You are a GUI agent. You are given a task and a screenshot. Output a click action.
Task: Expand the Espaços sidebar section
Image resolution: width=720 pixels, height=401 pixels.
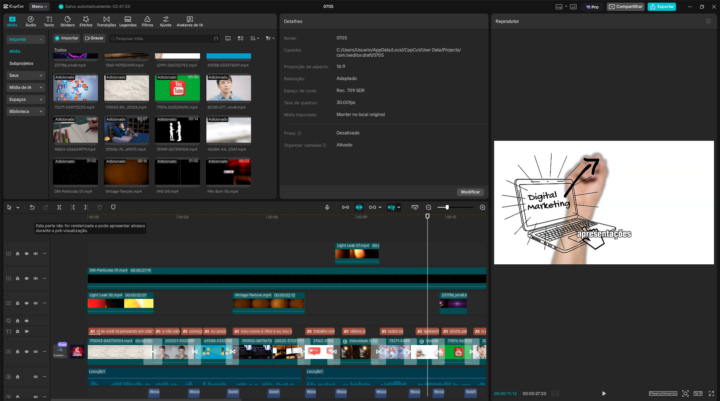(x=25, y=99)
